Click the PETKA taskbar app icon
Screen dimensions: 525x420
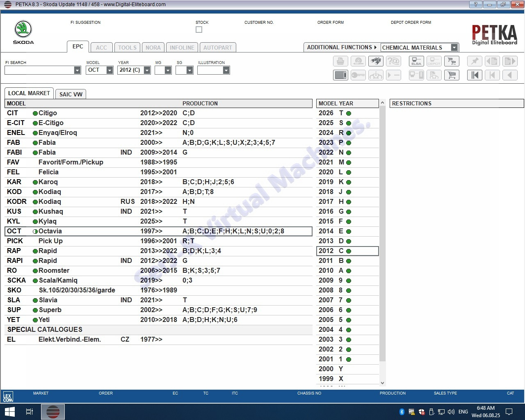click(52, 411)
